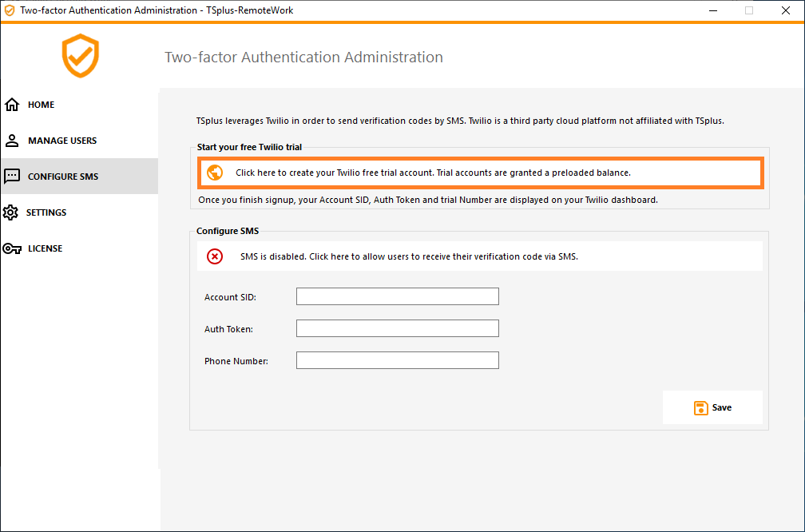
Task: Select the Configure SMS speech bubble icon
Action: point(11,176)
